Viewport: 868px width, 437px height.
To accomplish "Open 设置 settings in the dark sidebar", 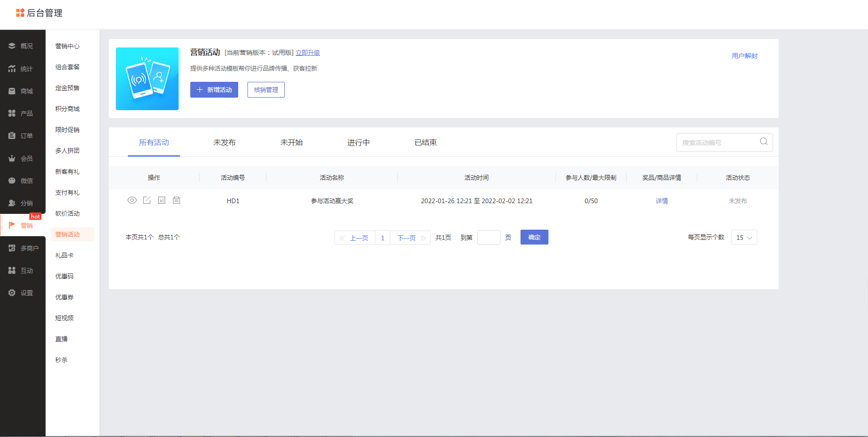I will (x=22, y=293).
